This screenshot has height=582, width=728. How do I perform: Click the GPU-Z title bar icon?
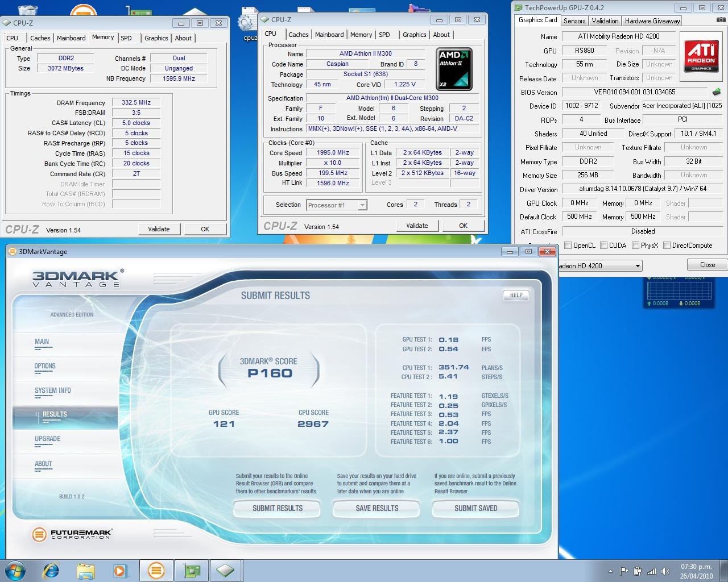coord(518,8)
